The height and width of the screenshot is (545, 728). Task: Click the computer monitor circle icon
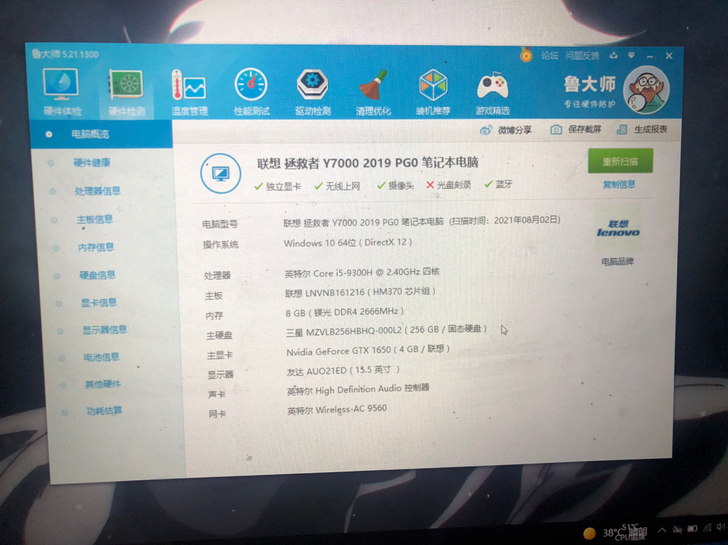[x=221, y=174]
